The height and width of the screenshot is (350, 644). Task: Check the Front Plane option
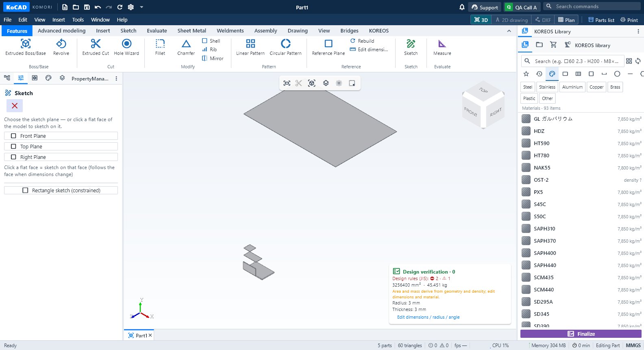point(61,136)
